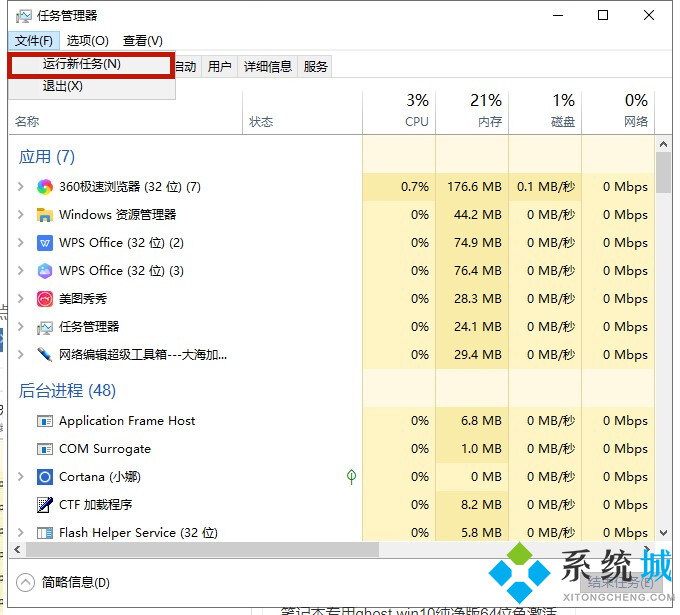The height and width of the screenshot is (615, 680).
Task: Click the 后台进程 (48) group heading
Action: tap(67, 391)
